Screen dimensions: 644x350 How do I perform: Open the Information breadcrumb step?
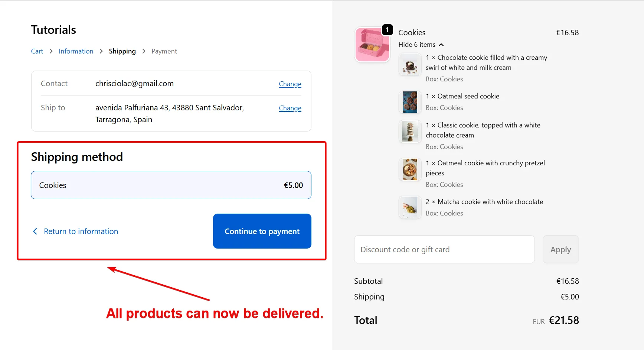point(76,51)
